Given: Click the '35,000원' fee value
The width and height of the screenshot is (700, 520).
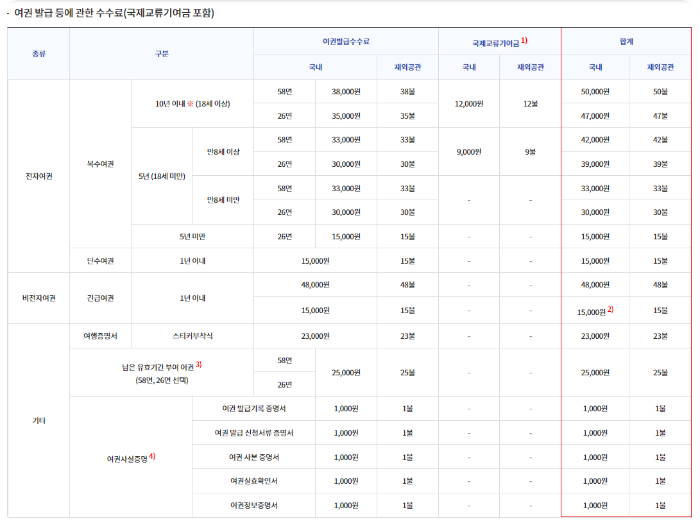Looking at the screenshot, I should point(346,116).
